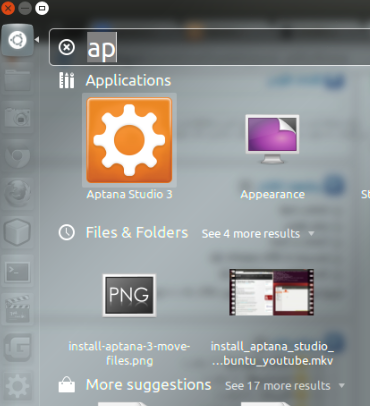Open the camera screenshot launcher icon

[17, 118]
